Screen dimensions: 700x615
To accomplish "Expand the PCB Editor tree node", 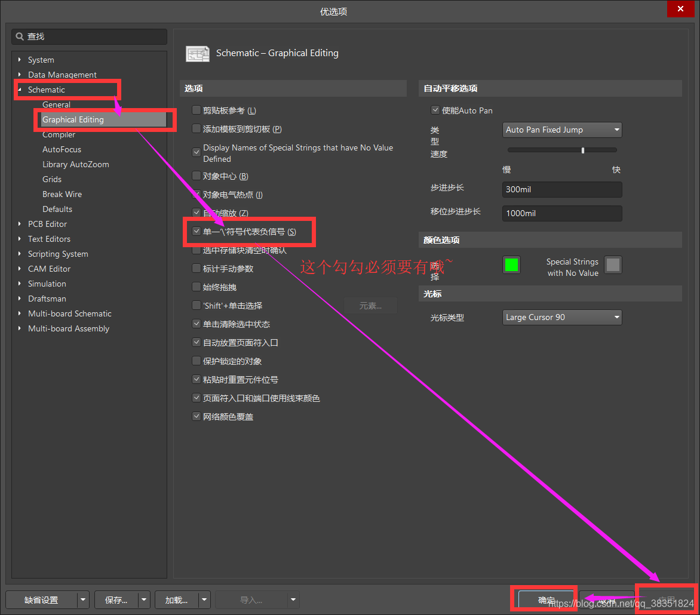I will click(20, 224).
